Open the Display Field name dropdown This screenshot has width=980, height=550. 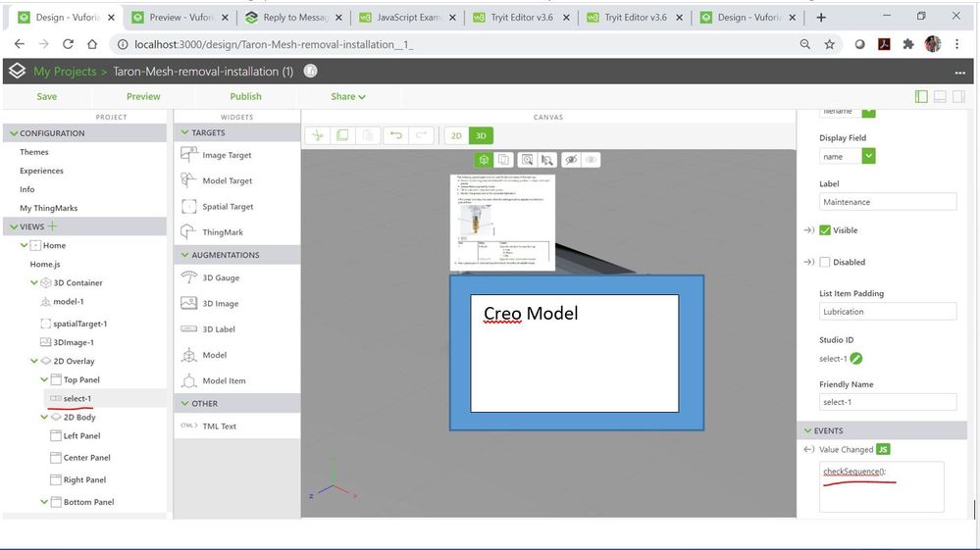869,156
